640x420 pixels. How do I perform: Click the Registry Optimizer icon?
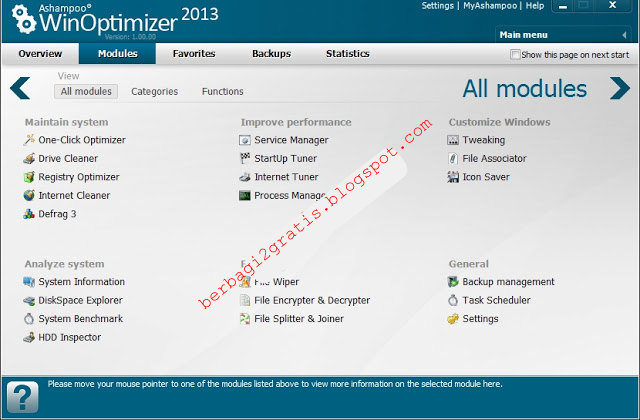(29, 177)
